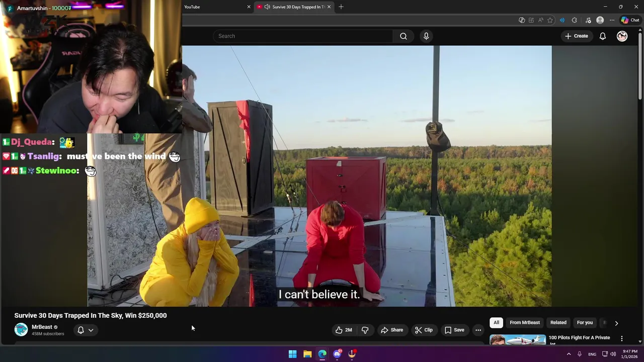
Task: Open MrBeast channel avatar
Action: click(21, 330)
